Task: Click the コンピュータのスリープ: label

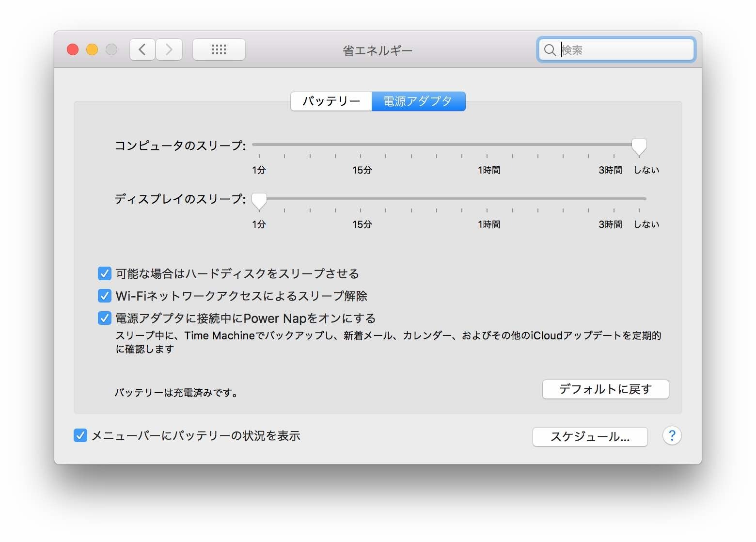Action: [180, 145]
